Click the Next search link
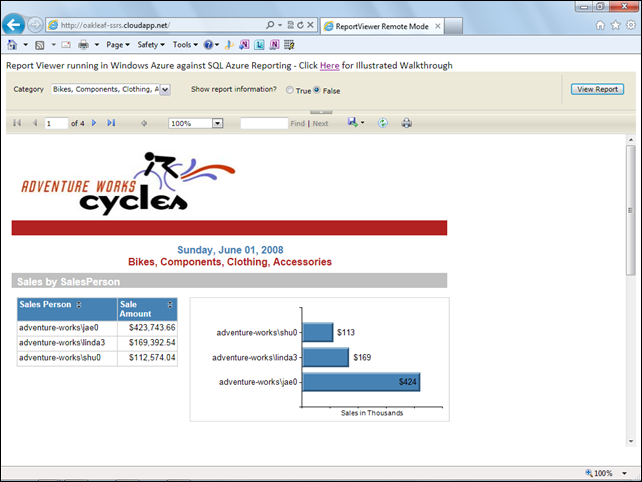 [x=320, y=123]
